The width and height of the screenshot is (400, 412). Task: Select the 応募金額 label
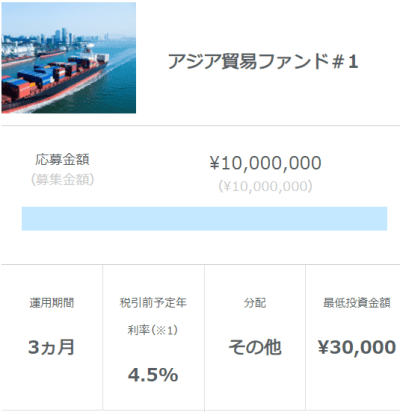(62, 159)
